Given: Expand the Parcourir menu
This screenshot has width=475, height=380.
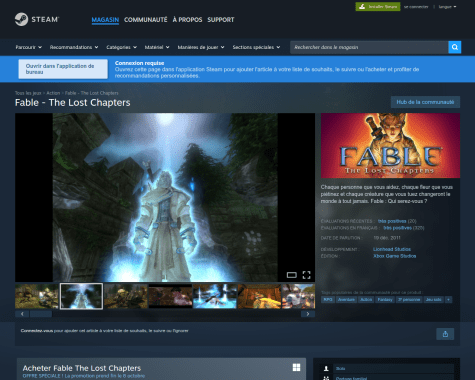Looking at the screenshot, I should click(29, 47).
